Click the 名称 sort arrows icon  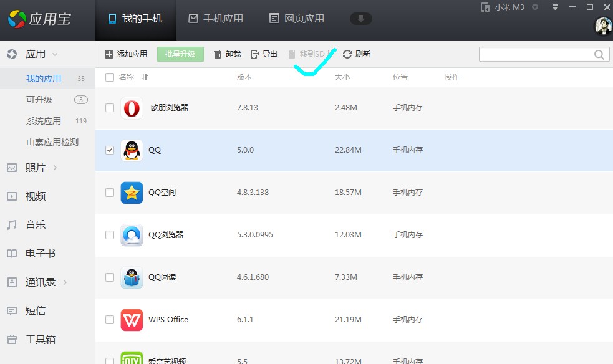click(x=145, y=77)
